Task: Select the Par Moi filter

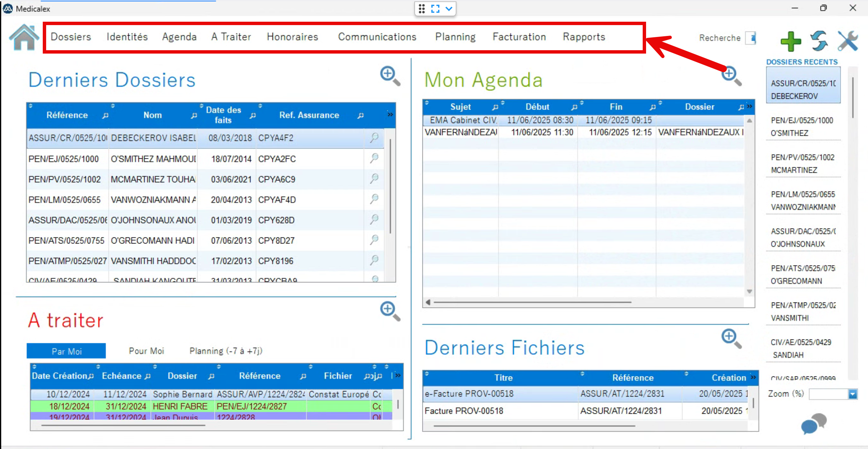Action: [66, 351]
